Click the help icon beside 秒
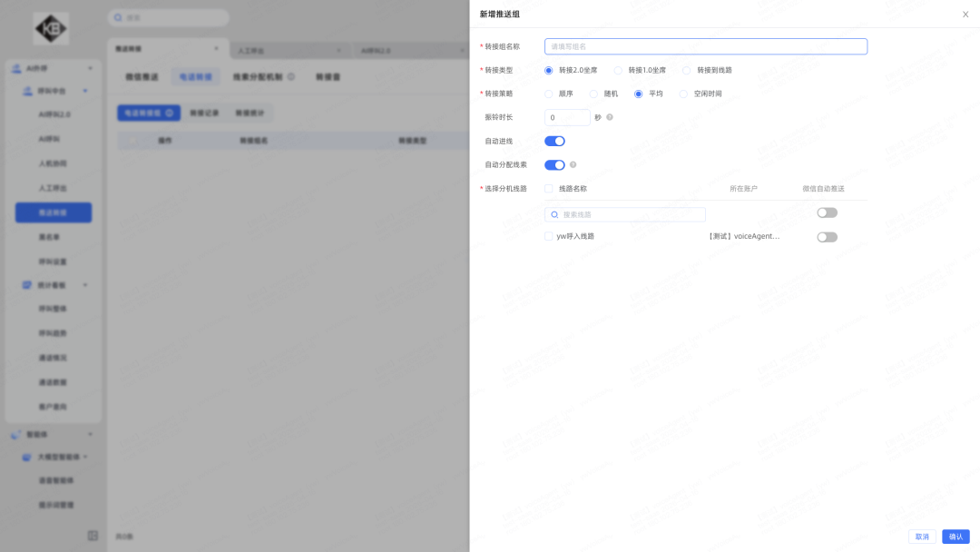The height and width of the screenshot is (552, 980). [x=610, y=117]
